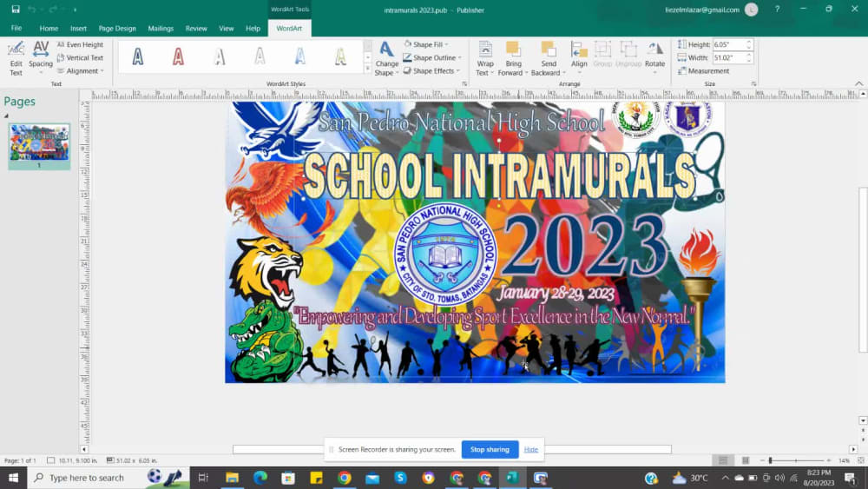The image size is (868, 489).
Task: Open the Change Shape menu
Action: pos(386,59)
